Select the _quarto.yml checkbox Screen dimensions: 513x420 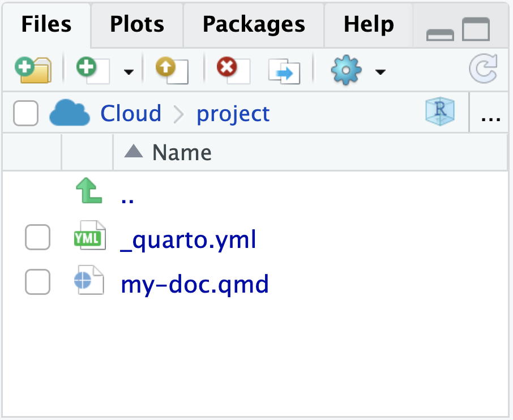pos(37,238)
